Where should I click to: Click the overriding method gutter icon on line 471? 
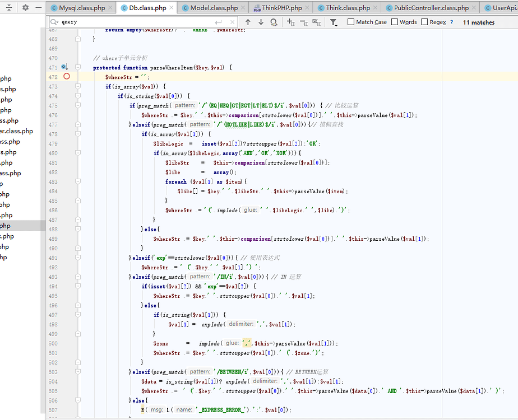(65, 67)
